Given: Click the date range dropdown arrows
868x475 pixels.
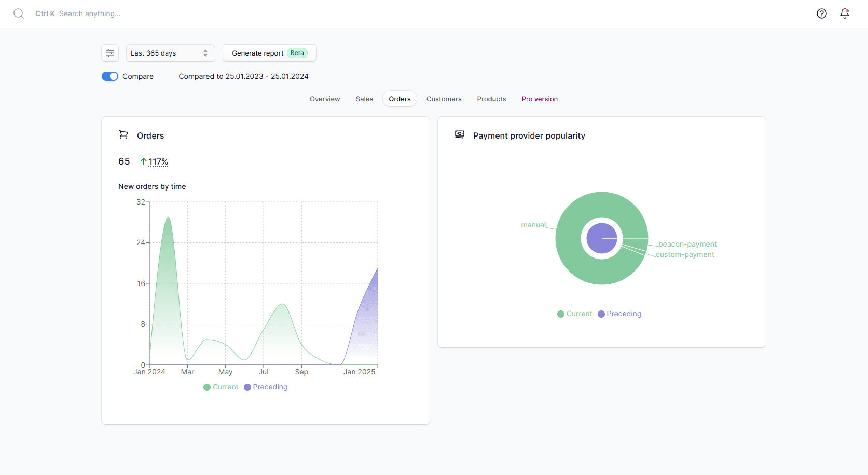Looking at the screenshot, I should [205, 53].
